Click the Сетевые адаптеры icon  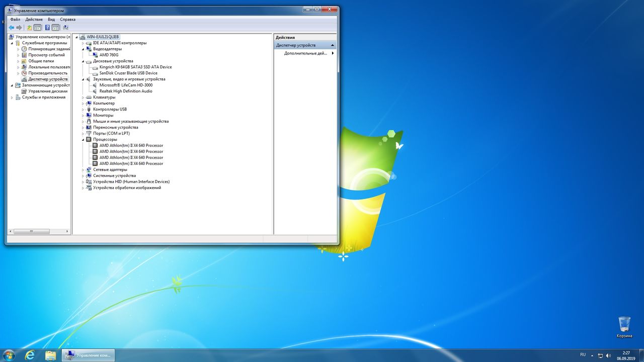[x=89, y=169]
